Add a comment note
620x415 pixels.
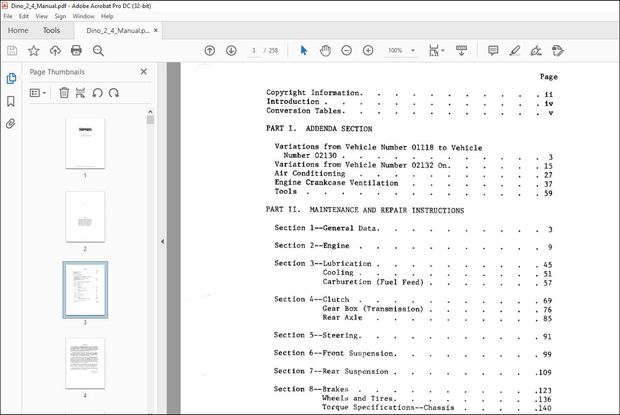click(493, 51)
